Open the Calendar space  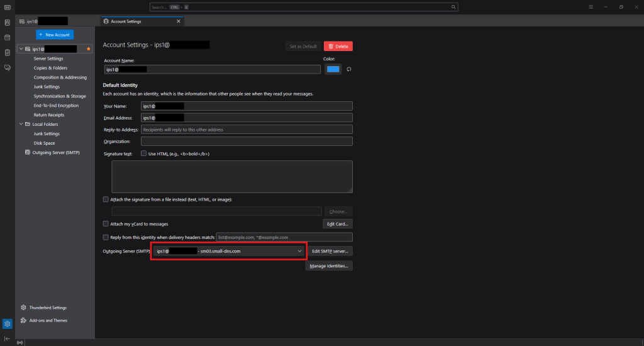(7, 38)
